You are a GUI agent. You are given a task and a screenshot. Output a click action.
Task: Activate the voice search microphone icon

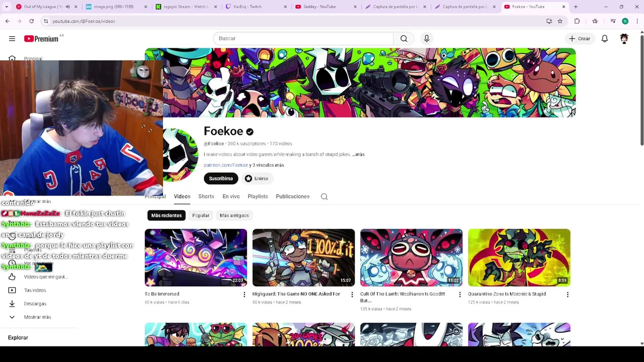pyautogui.click(x=427, y=39)
